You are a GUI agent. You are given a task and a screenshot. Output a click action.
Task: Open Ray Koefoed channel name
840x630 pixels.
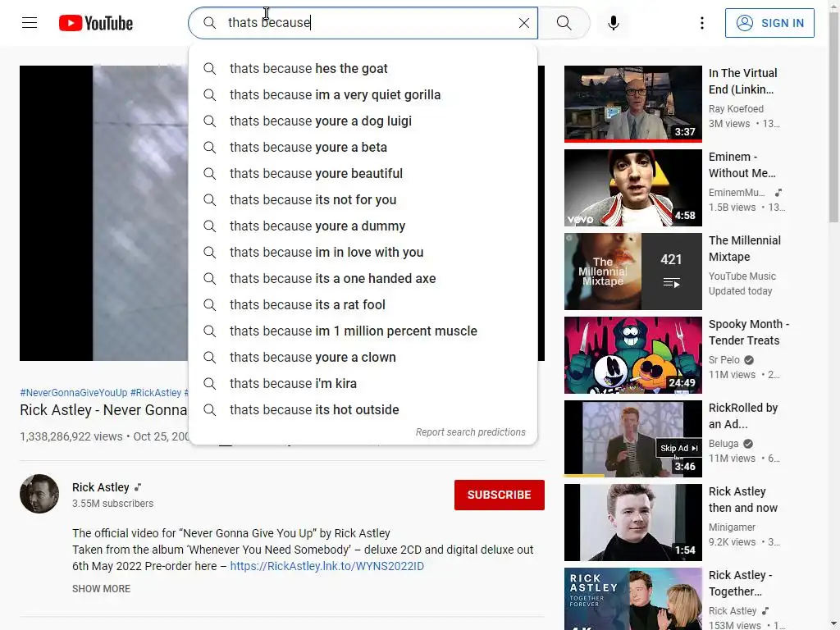pyautogui.click(x=736, y=109)
